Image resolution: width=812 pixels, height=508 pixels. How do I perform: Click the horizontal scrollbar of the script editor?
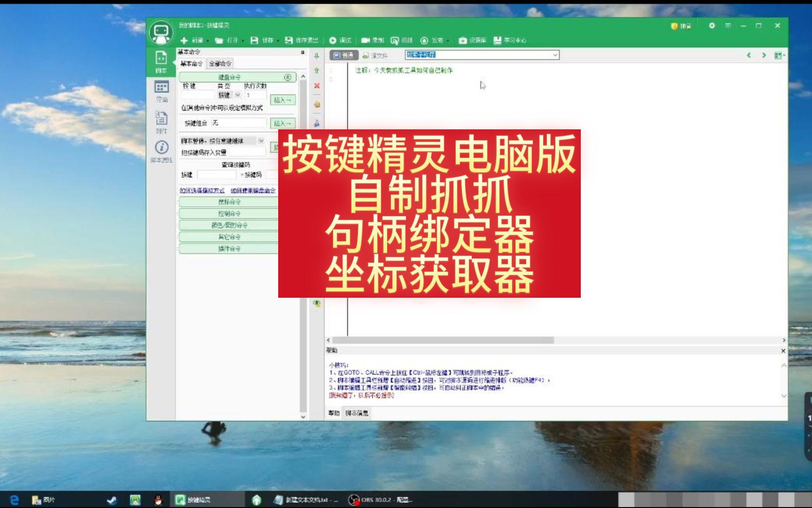(443, 340)
